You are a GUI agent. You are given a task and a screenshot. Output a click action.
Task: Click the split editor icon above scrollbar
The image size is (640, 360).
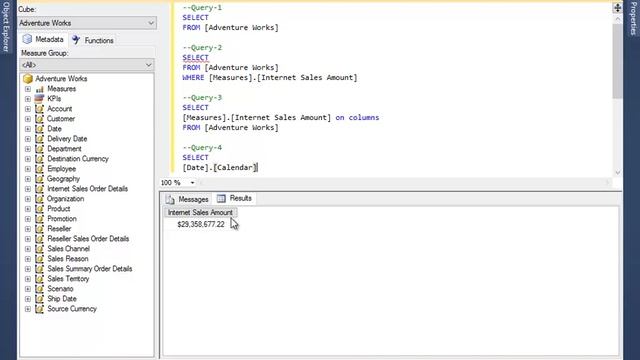click(x=617, y=7)
